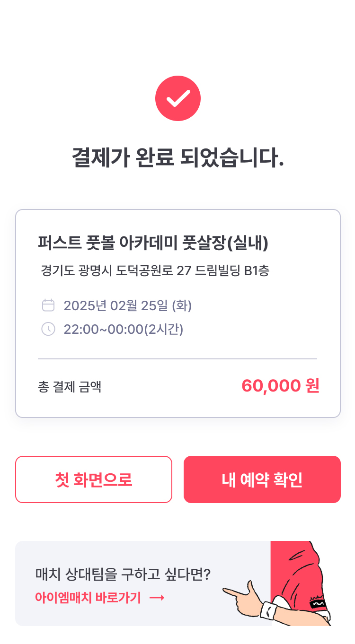Click the divider line in reservation card
Image resolution: width=355 pixels, height=644 pixels.
(x=177, y=359)
